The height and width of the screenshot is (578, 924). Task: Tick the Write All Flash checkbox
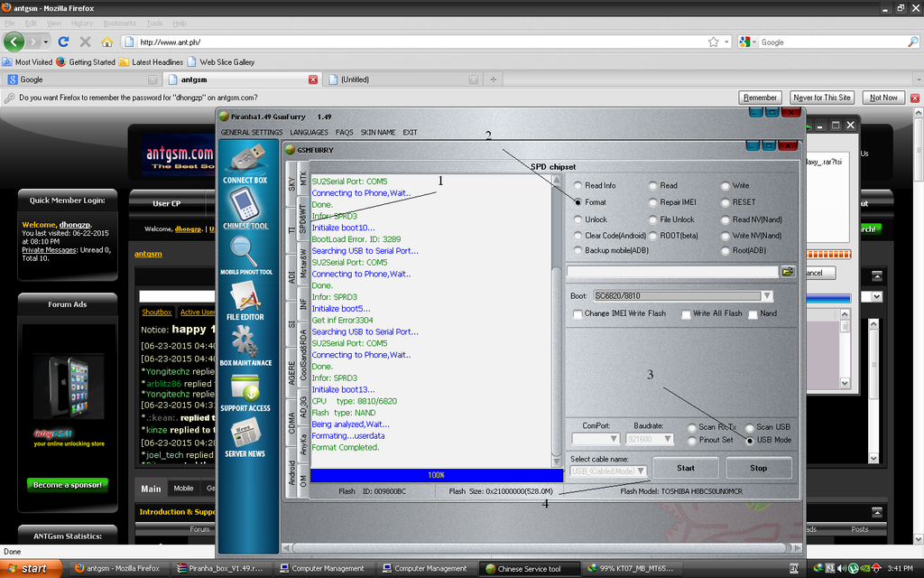(x=686, y=314)
